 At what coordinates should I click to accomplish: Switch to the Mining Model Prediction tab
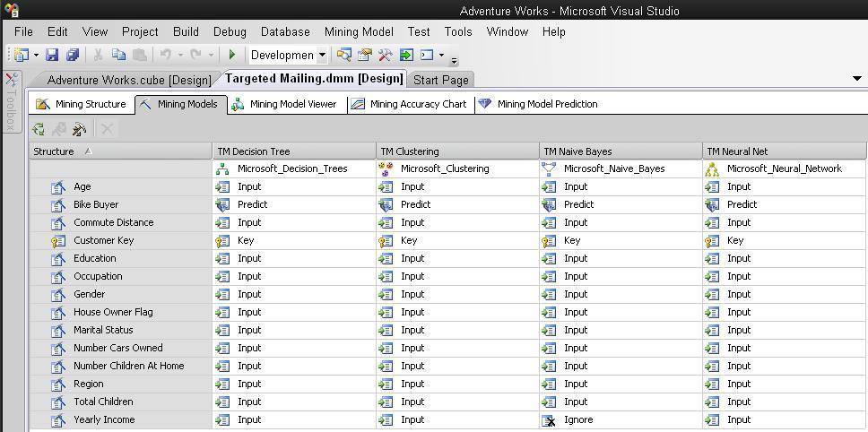541,104
